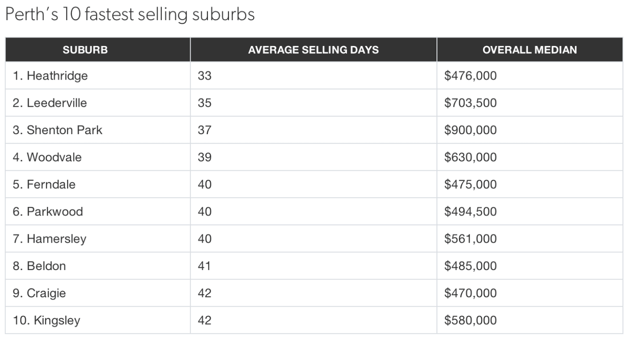Click the Woodvale suburb entry
Image resolution: width=644 pixels, height=363 pixels.
[x=47, y=157]
